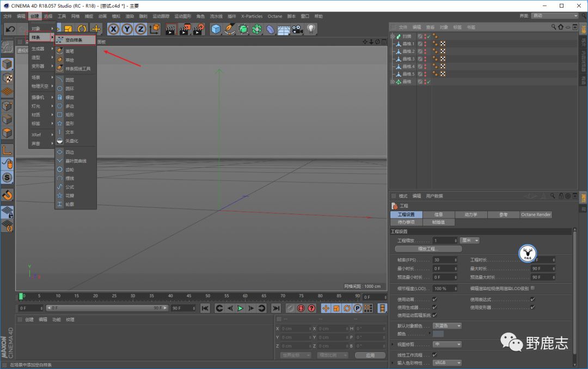Jump to the end of the timeline
The width and height of the screenshot is (588, 369).
pos(276,308)
